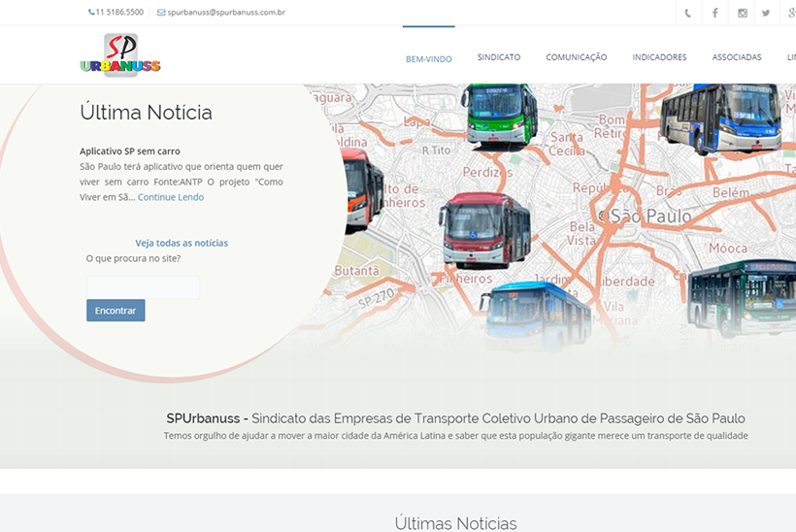Click the SP Urbanuss logo

coord(120,55)
